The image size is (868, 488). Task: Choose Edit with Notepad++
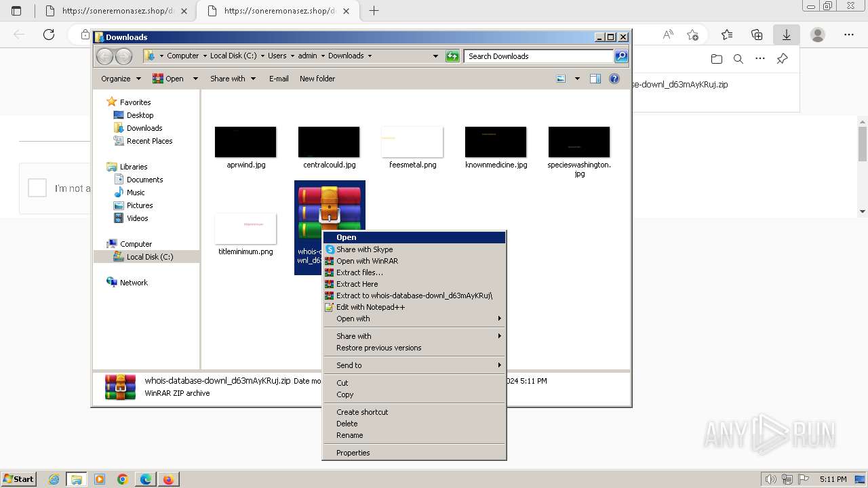(414, 307)
